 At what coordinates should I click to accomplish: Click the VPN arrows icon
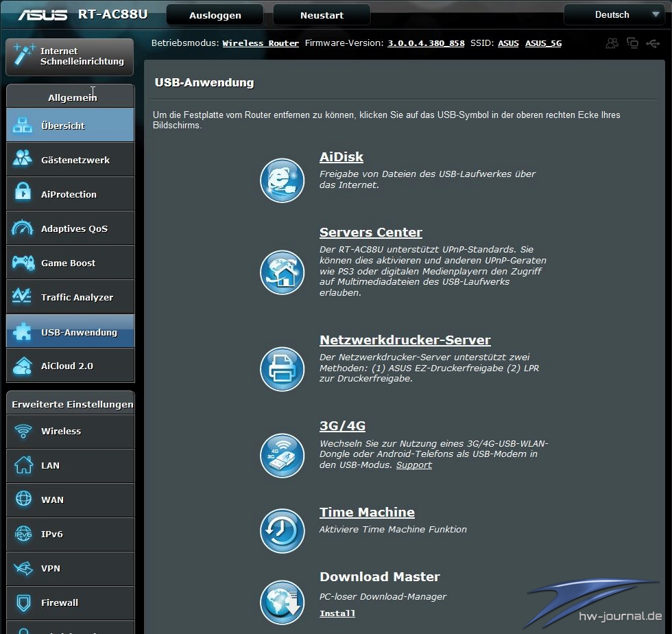23,568
